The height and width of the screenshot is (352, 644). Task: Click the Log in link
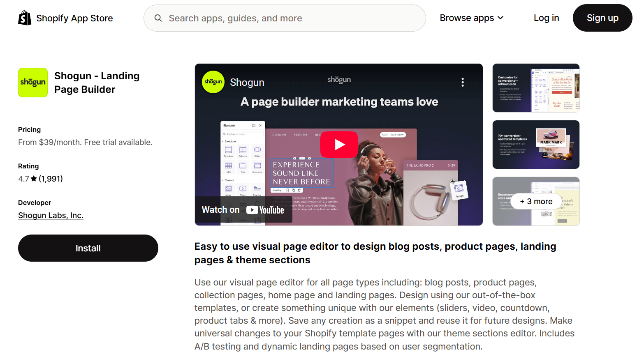[x=546, y=18]
